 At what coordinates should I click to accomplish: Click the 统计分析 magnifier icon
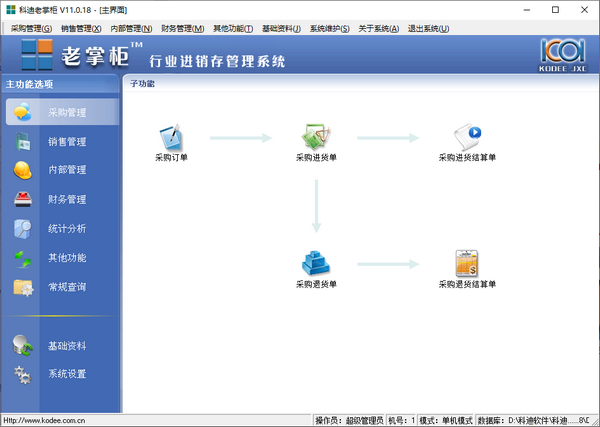pos(23,229)
